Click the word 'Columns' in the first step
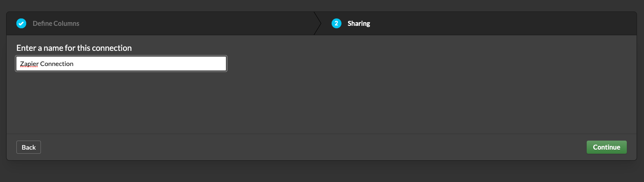Viewport: 644px width, 182px height. click(x=66, y=23)
